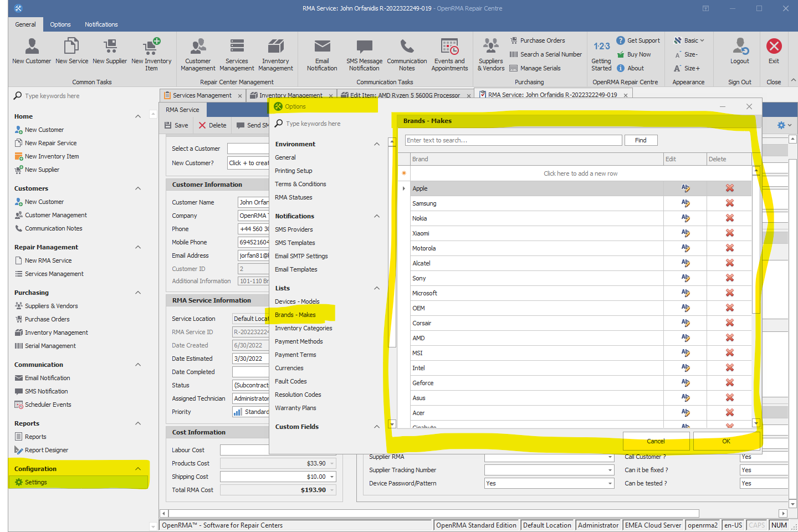Click the New Service ribbon icon
This screenshot has height=532, width=798.
71,51
